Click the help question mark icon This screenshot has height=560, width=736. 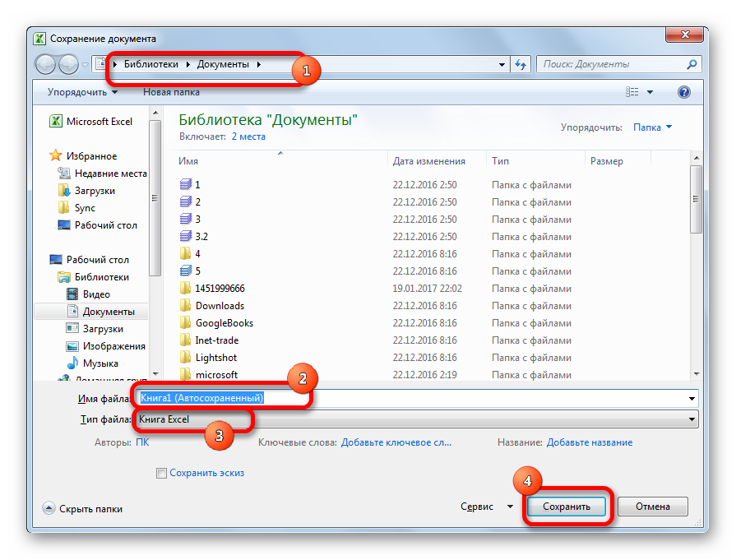point(683,93)
